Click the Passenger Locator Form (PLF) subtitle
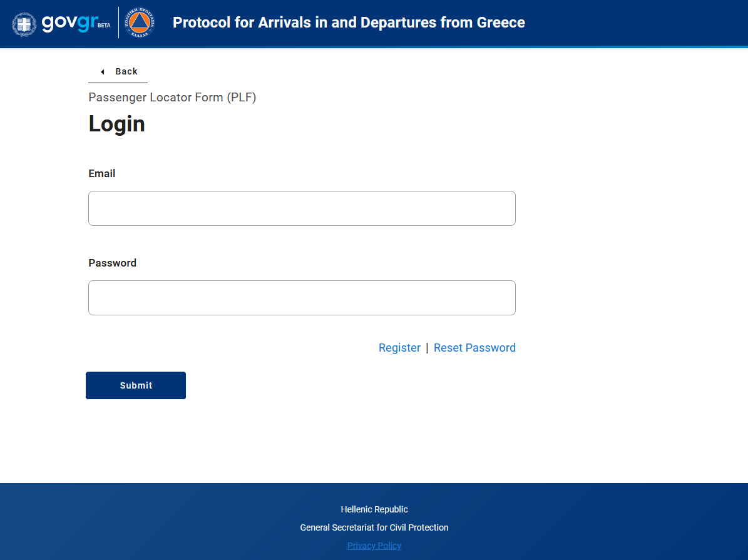 coord(172,97)
